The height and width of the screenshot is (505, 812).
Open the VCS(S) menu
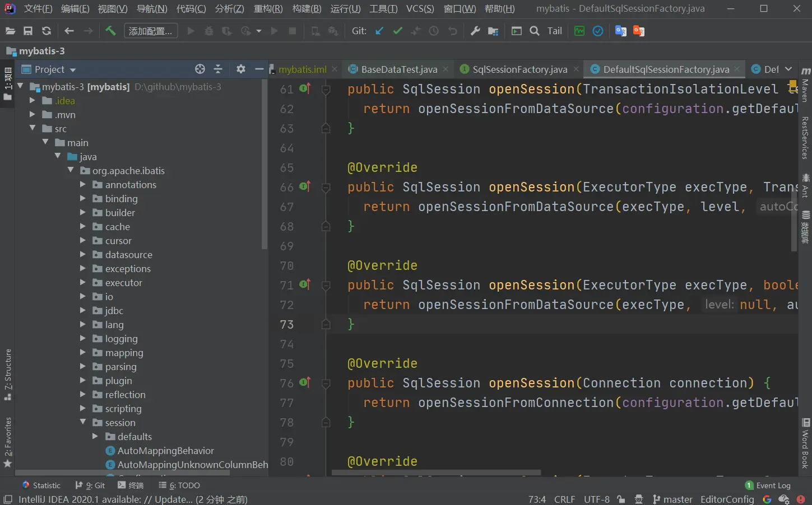point(420,8)
